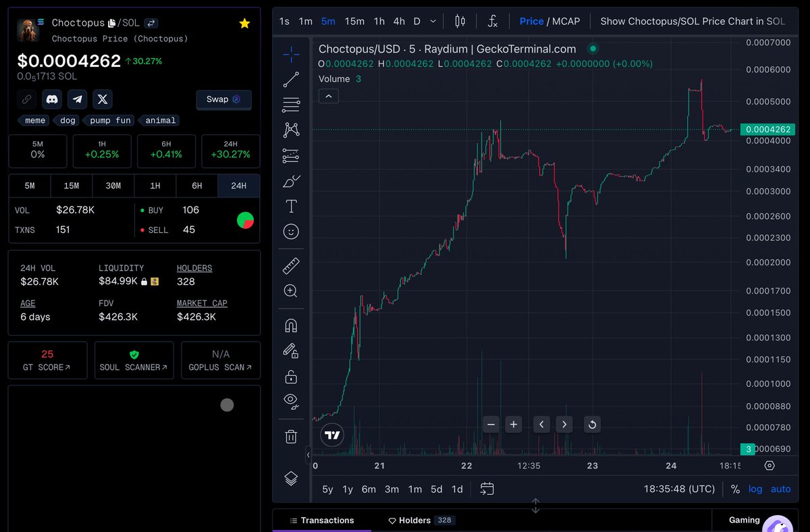Toggle magnet snap mode

click(x=290, y=325)
